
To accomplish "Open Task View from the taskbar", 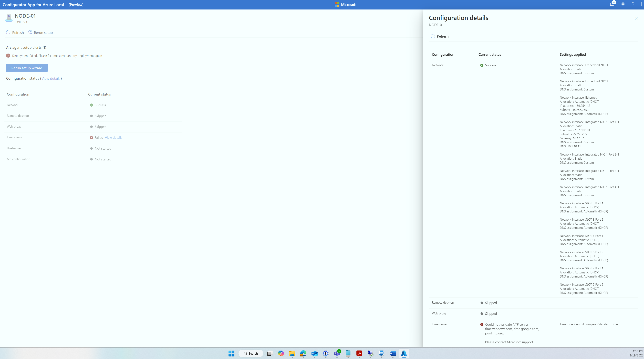I will 269,353.
